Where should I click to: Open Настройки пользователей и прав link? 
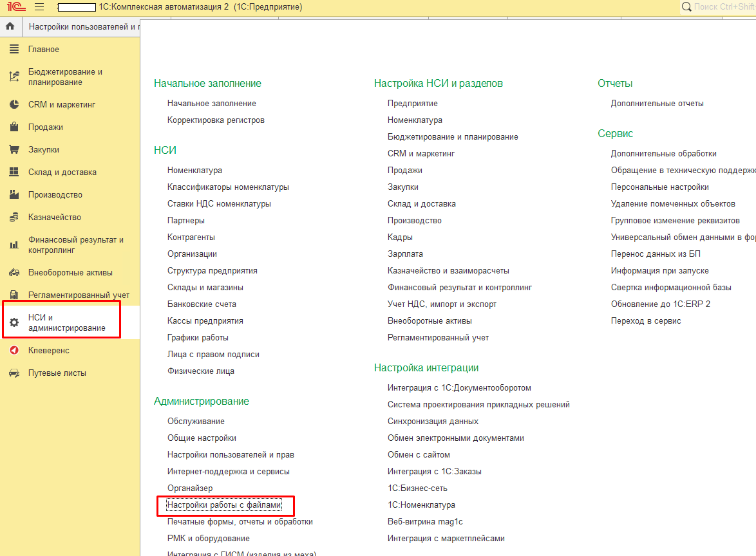pos(231,455)
